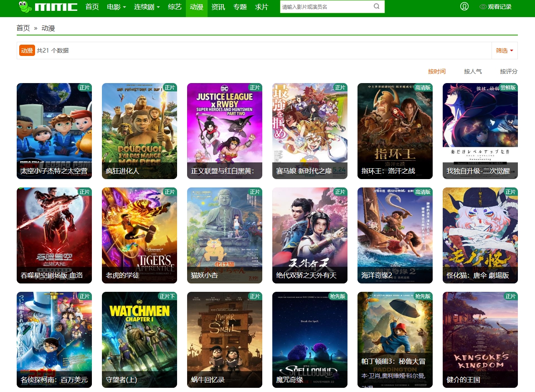Open the 怪化猫：唐伞 劇場版 poster
This screenshot has height=392, width=535.
[x=480, y=235]
